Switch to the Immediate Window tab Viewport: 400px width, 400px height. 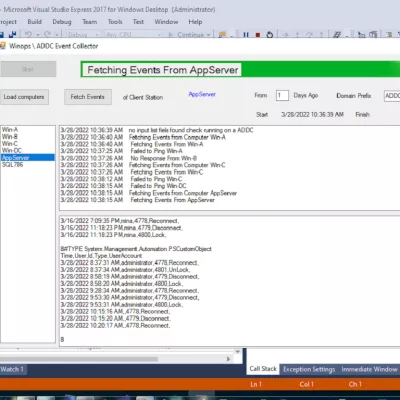tap(369, 369)
